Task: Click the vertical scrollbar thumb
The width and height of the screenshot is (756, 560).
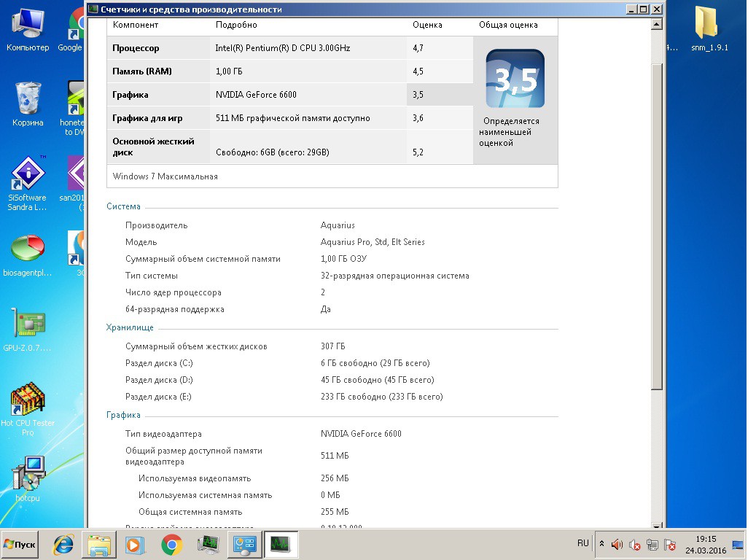Action: point(656,226)
